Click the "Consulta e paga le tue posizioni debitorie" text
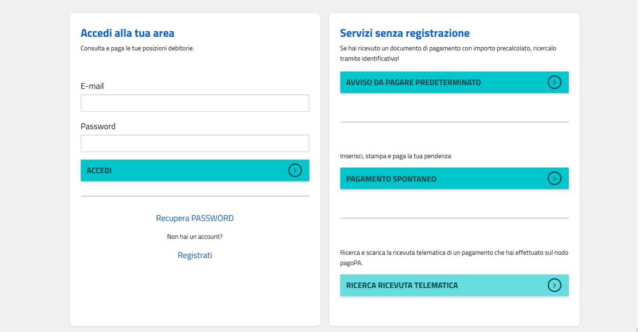The image size is (644, 332). [x=137, y=48]
